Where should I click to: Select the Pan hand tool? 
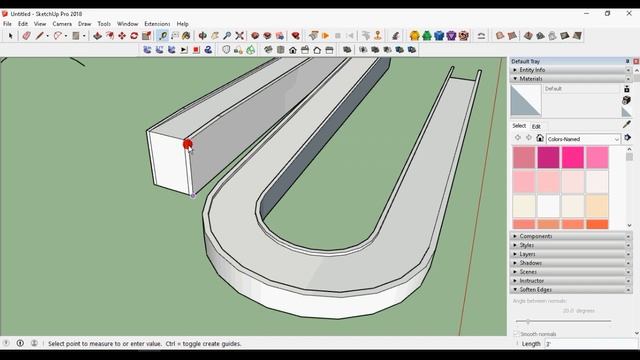[x=215, y=36]
